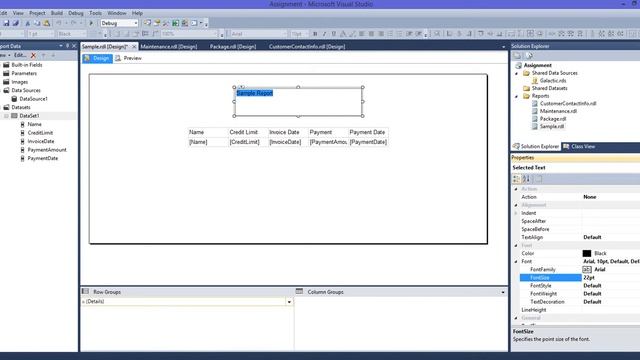Switch to the CustomerContactInfo.rdl [Design] tab
Viewport: 640px width, 360px height.
coord(307,47)
